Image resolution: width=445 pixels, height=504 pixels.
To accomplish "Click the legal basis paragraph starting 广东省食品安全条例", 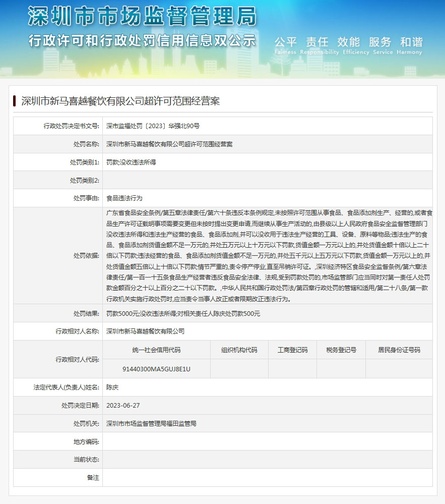I will (270, 256).
